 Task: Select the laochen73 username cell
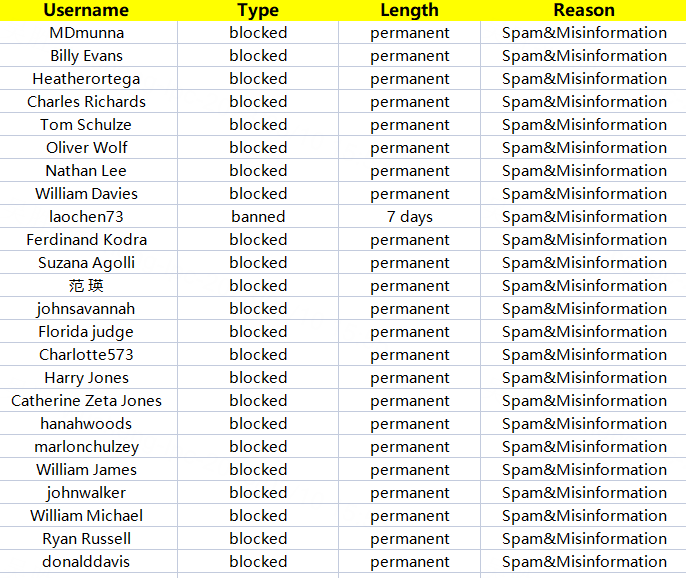pyautogui.click(x=87, y=217)
